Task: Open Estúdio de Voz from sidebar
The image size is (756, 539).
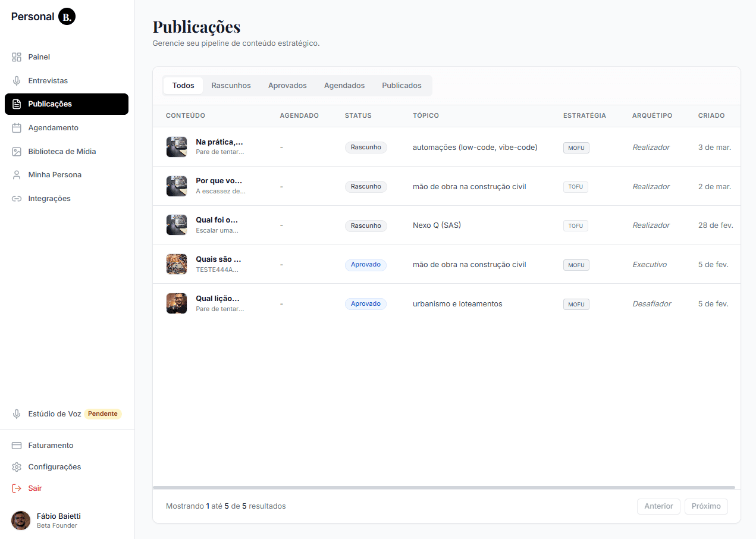Action: (54, 414)
